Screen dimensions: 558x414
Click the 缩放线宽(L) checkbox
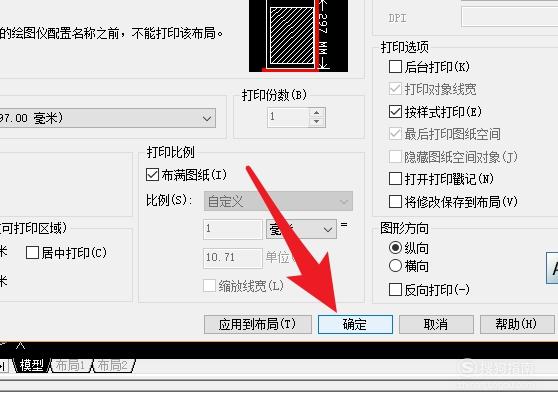[x=210, y=285]
